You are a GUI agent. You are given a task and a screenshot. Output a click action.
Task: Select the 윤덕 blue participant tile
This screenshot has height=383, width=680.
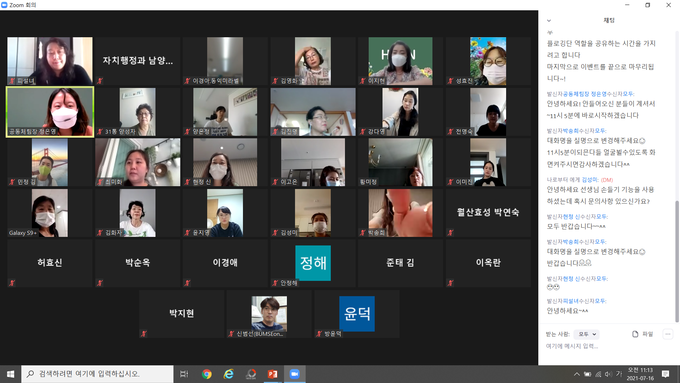pyautogui.click(x=356, y=314)
